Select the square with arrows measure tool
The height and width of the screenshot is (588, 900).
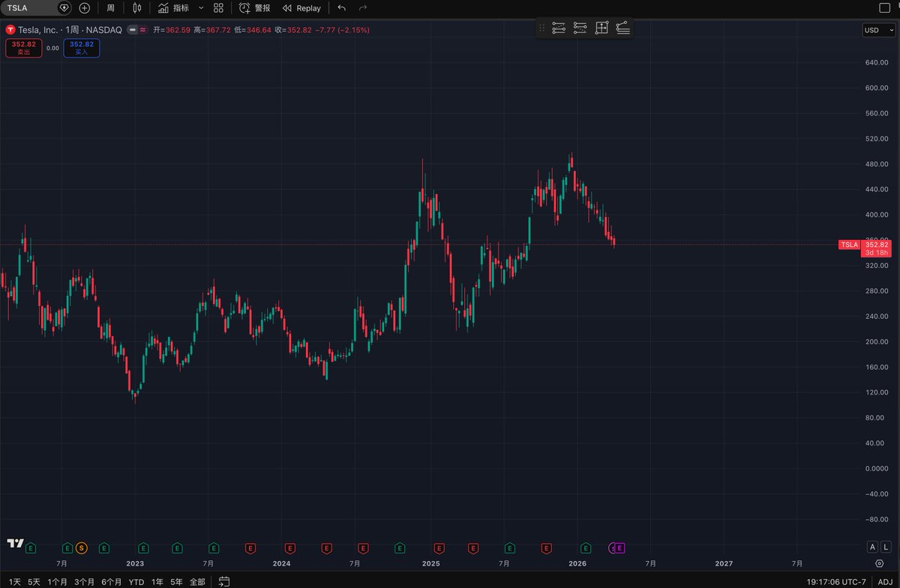[601, 28]
